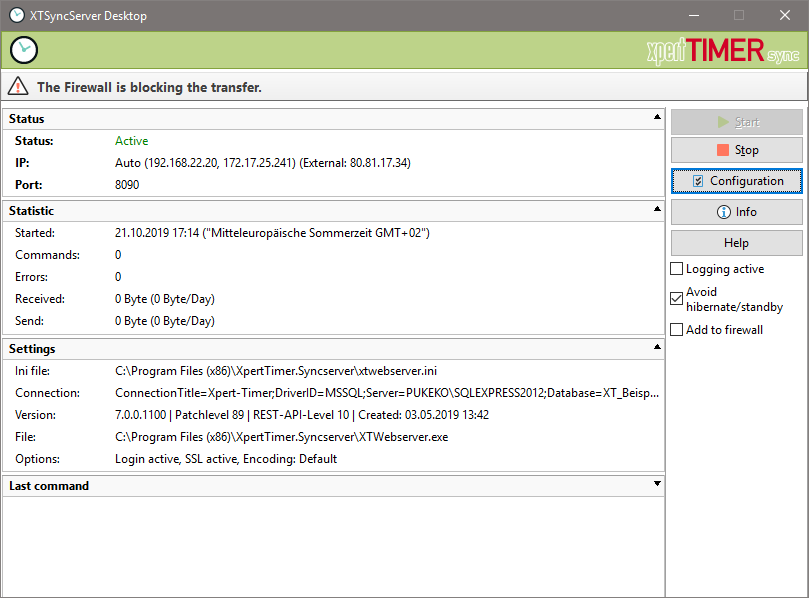Click the Xpert-Timer sync logo
The width and height of the screenshot is (809, 598).
(722, 51)
